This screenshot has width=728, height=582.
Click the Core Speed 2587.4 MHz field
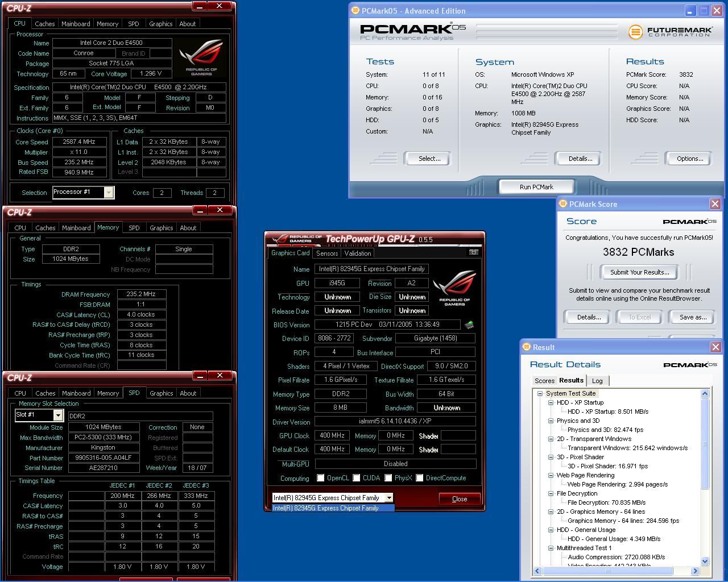(80, 142)
